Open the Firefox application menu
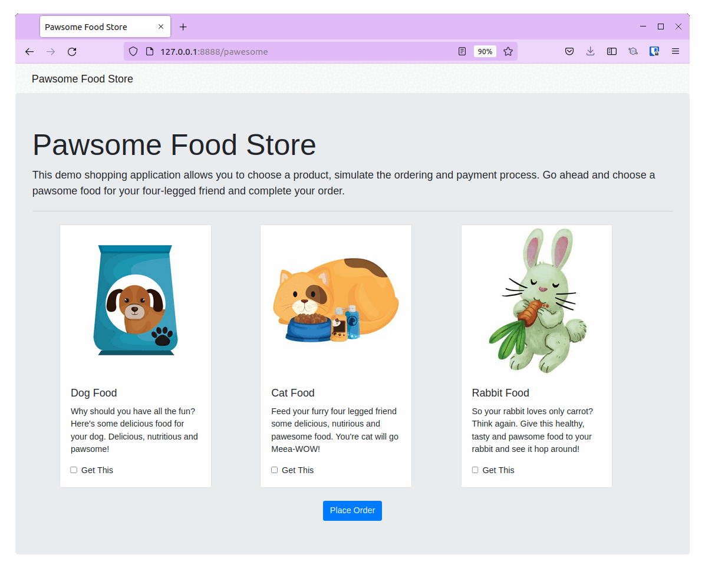 tap(676, 51)
